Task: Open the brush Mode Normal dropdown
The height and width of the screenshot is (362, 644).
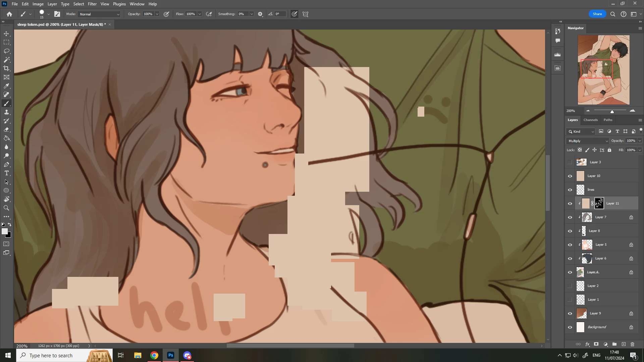Action: [x=99, y=14]
